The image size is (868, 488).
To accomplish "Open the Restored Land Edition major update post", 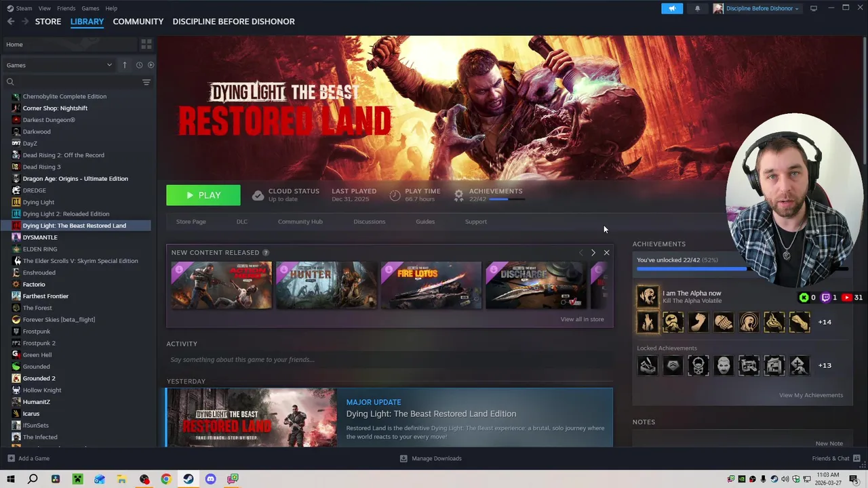I will point(389,418).
